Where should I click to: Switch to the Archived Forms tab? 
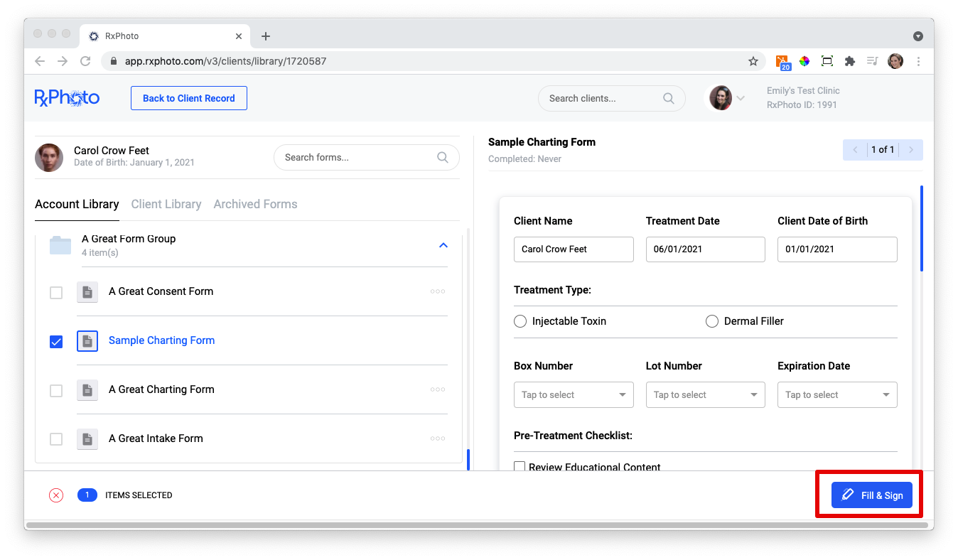coord(255,204)
